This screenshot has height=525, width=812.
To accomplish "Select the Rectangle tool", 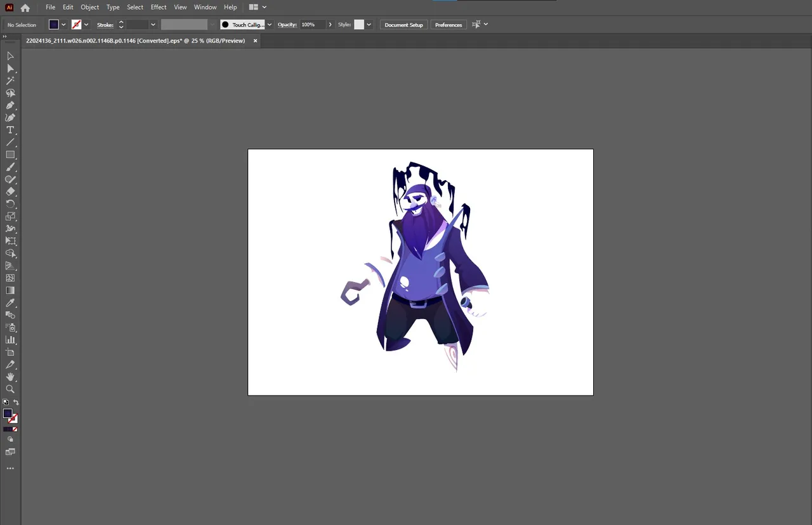I will pos(10,155).
